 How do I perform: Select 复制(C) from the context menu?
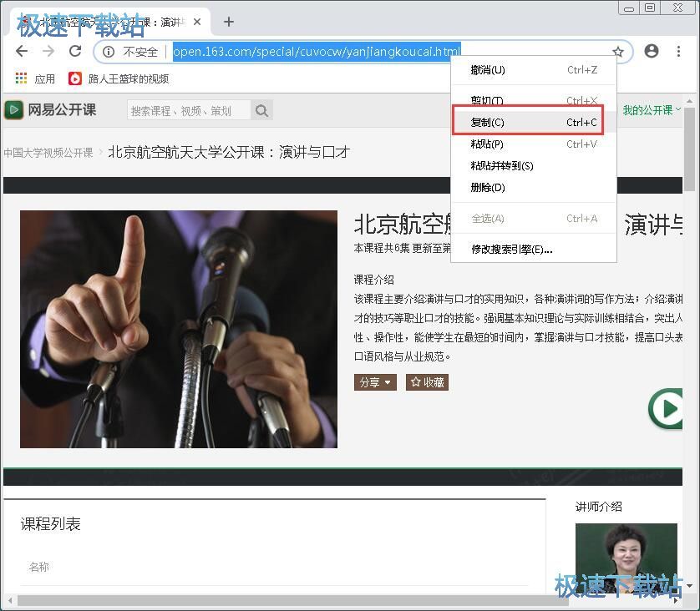(x=487, y=121)
